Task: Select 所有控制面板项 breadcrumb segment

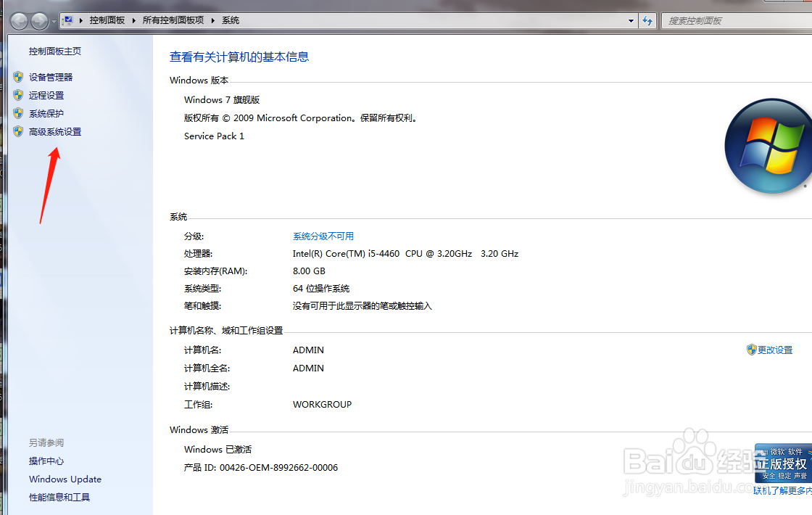Action: [173, 20]
